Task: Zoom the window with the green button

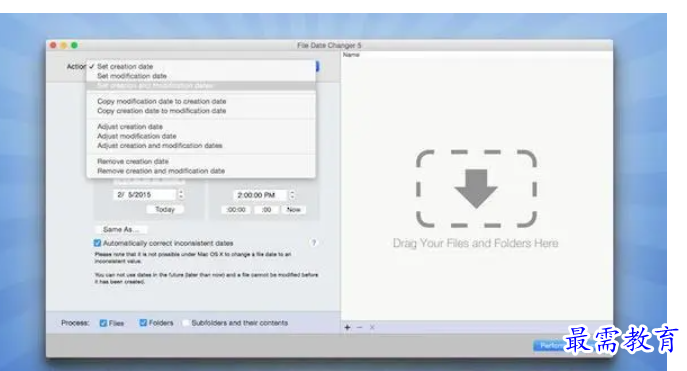Action: point(74,45)
